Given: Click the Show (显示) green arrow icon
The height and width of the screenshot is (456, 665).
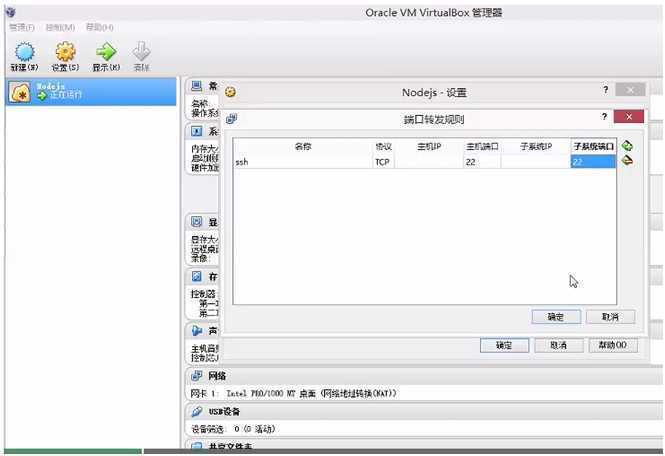Looking at the screenshot, I should pos(106,52).
